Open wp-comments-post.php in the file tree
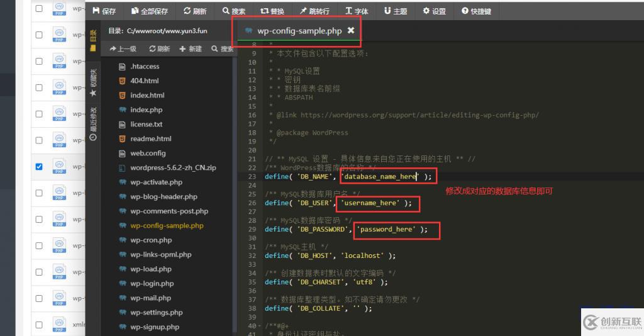Screen dimensions: 644x336 [x=169, y=211]
